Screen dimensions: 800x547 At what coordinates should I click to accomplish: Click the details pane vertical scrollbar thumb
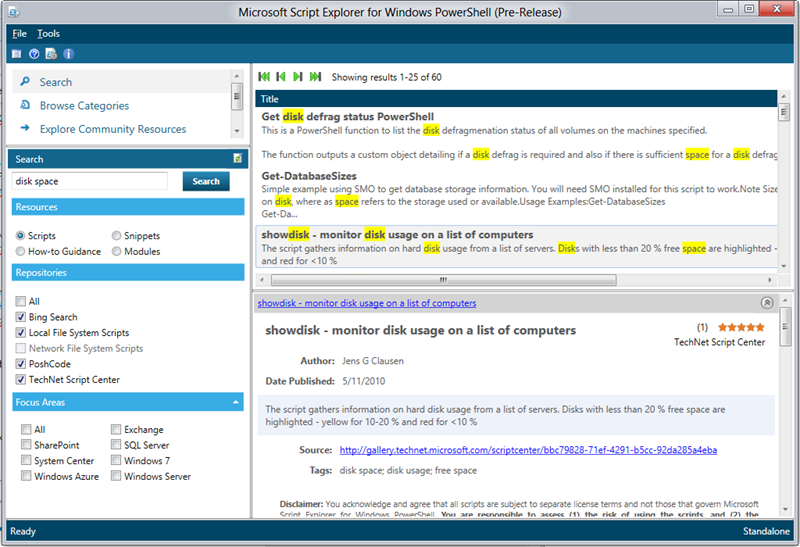pos(785,327)
